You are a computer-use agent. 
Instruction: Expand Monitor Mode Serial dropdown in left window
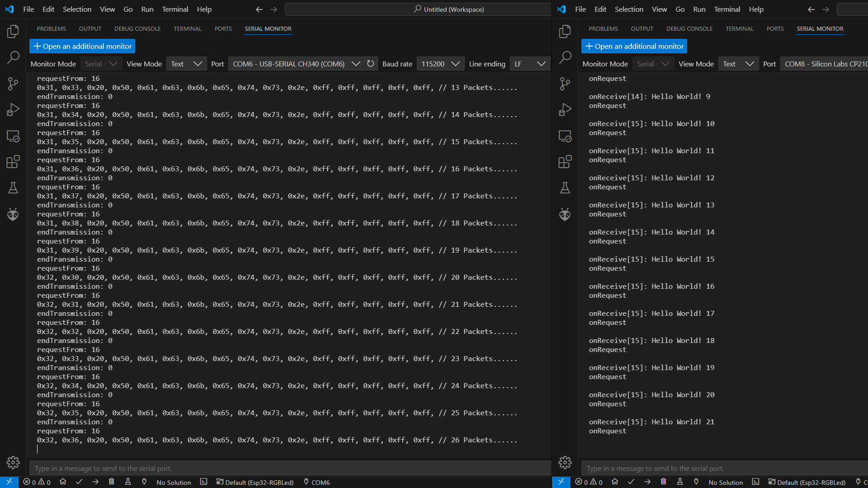click(x=101, y=64)
